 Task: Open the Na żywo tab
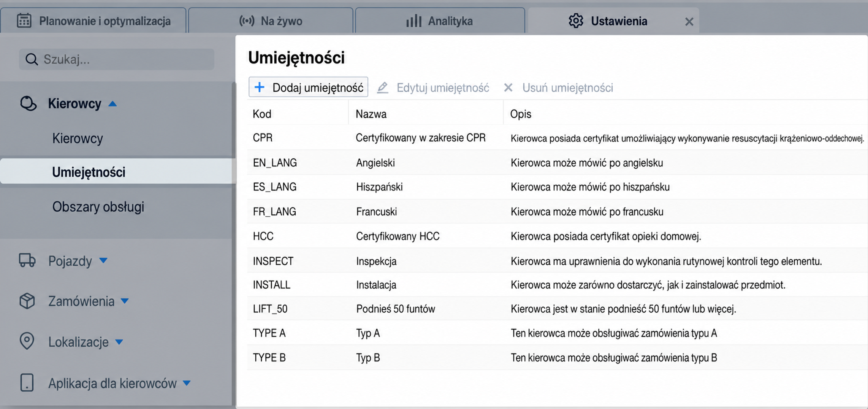pyautogui.click(x=271, y=21)
